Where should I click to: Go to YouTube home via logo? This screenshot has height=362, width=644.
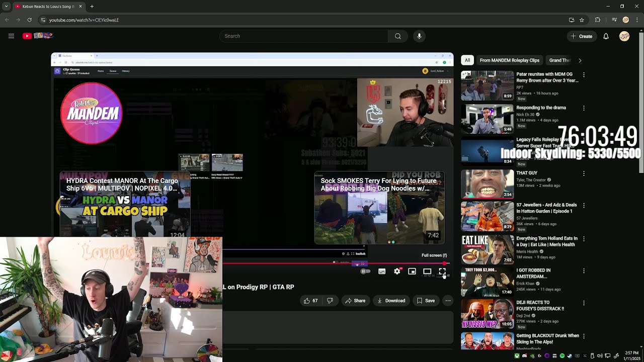point(38,36)
